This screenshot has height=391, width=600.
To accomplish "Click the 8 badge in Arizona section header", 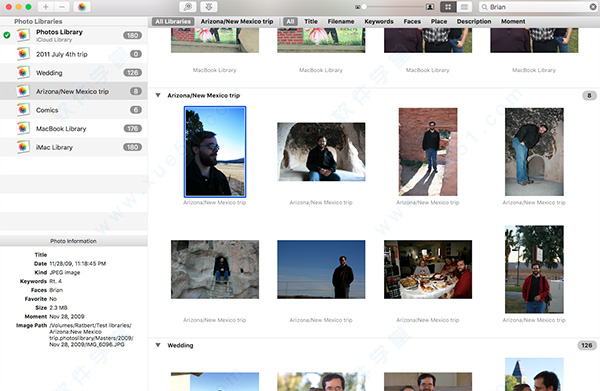I will [x=589, y=95].
